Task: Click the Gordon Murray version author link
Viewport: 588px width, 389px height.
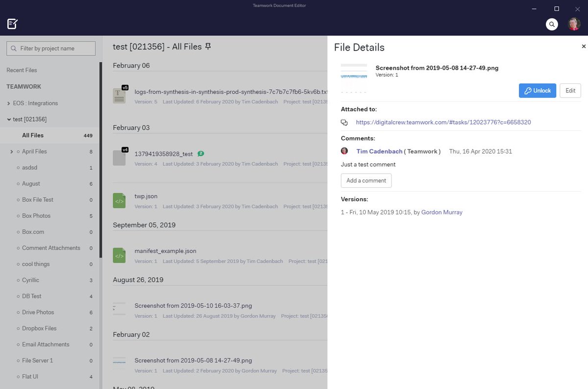Action: (442, 212)
